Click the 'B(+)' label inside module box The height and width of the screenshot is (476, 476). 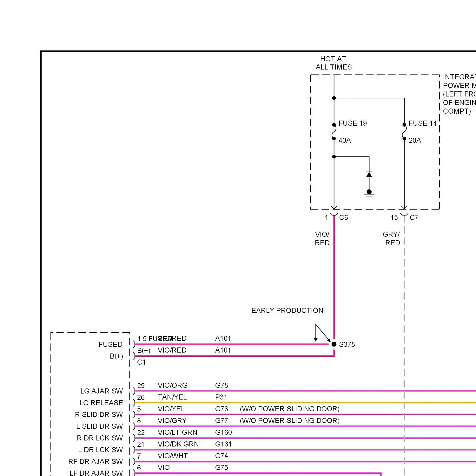click(116, 356)
